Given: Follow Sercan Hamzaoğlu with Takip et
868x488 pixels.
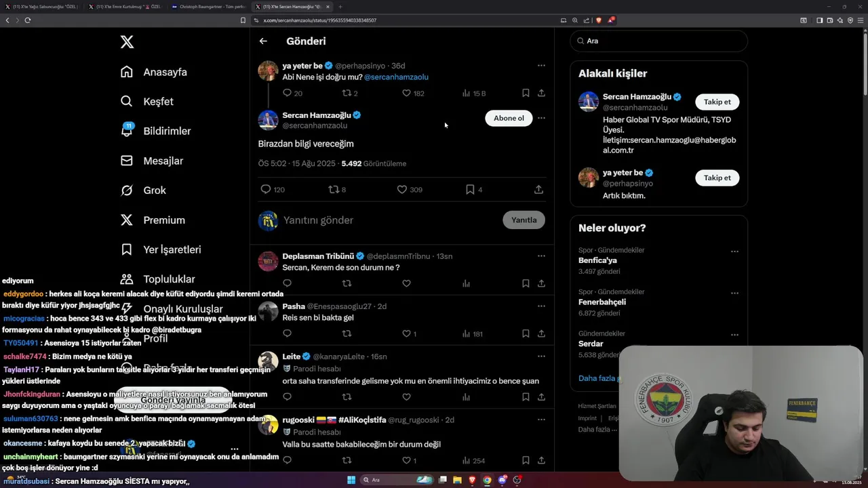Looking at the screenshot, I should click(717, 102).
